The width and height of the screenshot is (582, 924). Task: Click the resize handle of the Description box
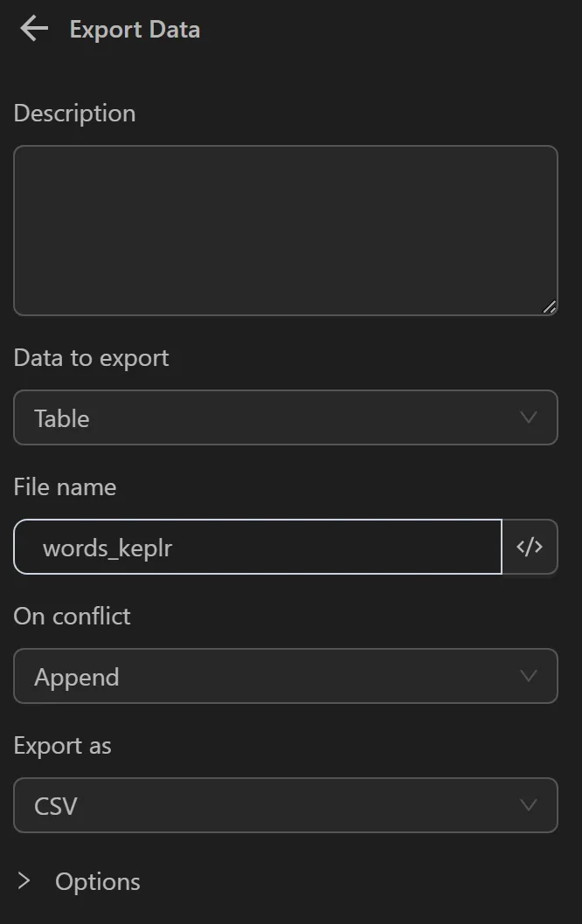coord(551,307)
